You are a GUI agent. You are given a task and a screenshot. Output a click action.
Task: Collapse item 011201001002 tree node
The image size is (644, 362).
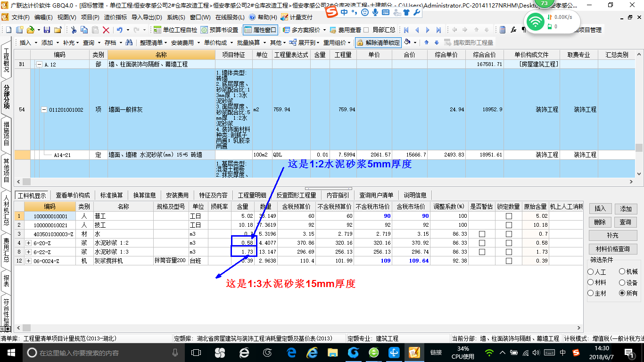point(44,110)
